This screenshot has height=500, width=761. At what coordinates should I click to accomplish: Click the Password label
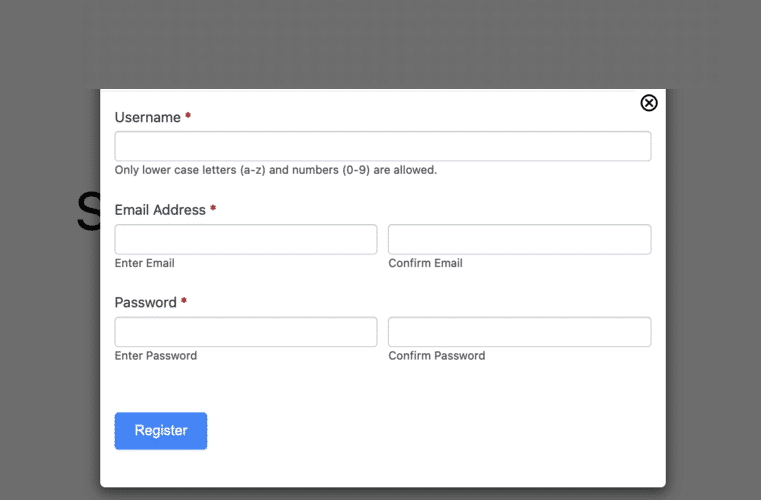point(146,302)
